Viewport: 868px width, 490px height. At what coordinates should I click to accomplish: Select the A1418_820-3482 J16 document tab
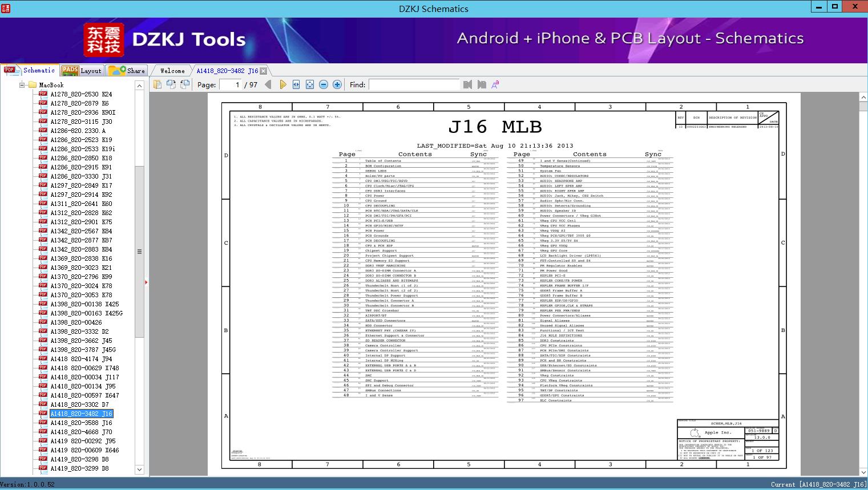[x=227, y=71]
